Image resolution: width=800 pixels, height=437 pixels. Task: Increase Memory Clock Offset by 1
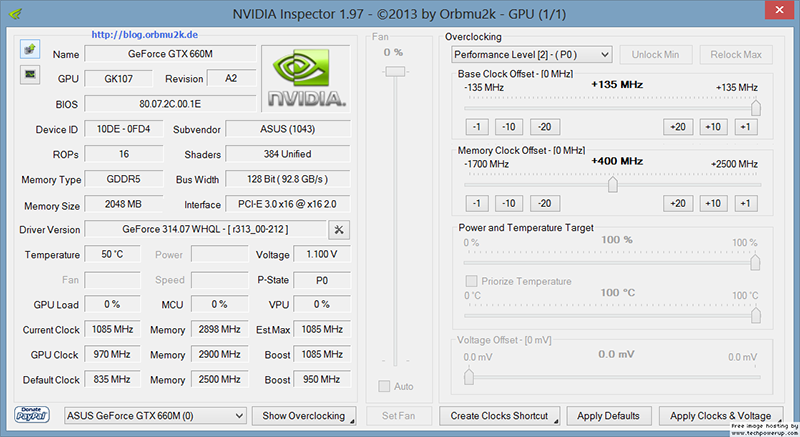click(746, 203)
